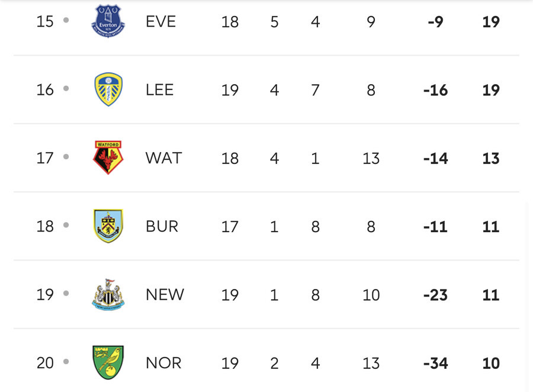
Task: Open the NOR team name link
Action: (x=163, y=363)
